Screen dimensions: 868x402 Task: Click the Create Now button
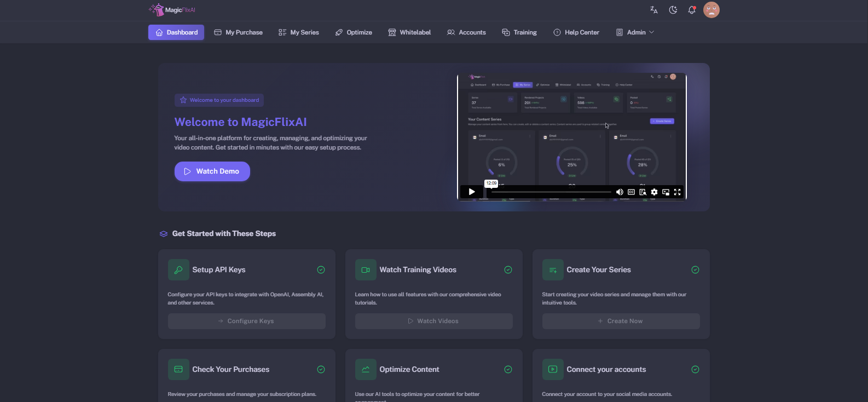(x=621, y=321)
